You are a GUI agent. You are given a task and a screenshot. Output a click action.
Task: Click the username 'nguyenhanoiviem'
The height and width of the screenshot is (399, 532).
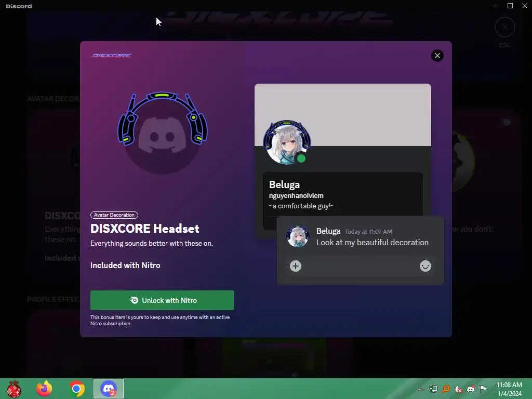pos(296,195)
